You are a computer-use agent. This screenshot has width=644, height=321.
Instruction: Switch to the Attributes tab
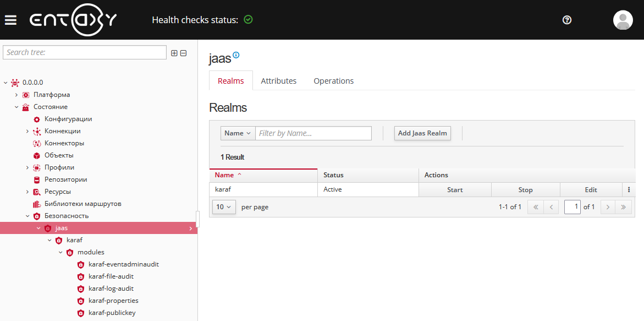tap(278, 81)
